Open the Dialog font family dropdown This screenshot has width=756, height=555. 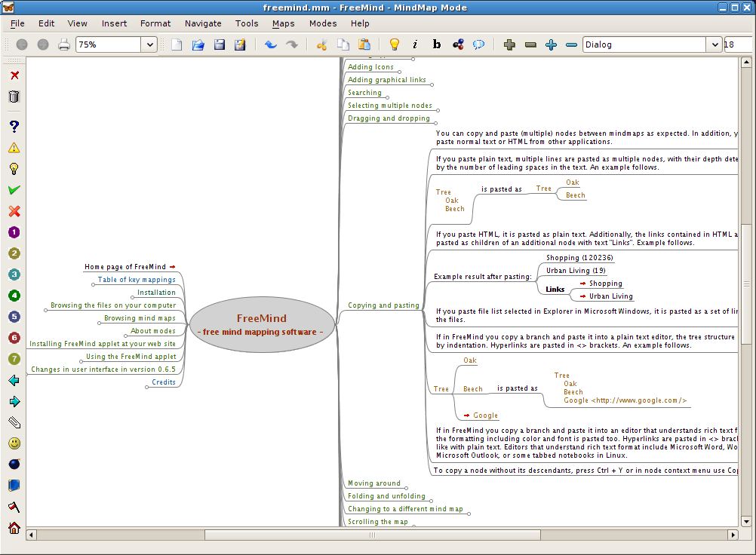pyautogui.click(x=715, y=44)
